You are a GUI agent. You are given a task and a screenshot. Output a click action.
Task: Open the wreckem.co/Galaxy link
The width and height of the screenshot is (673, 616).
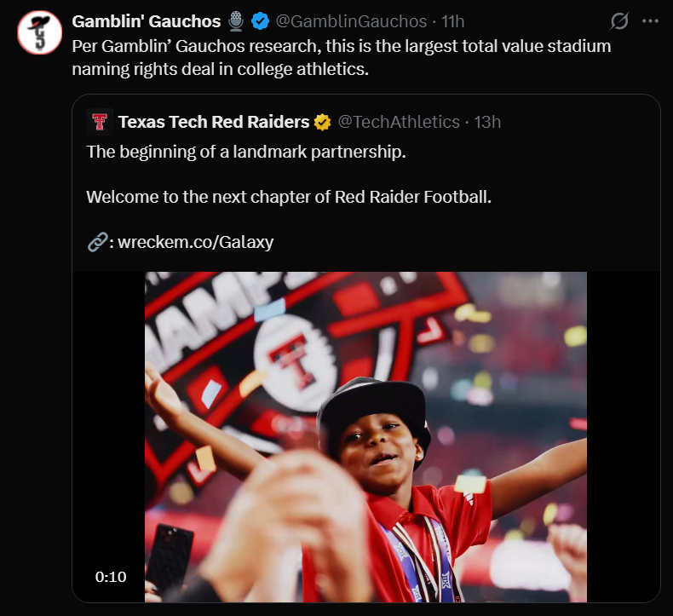click(196, 242)
